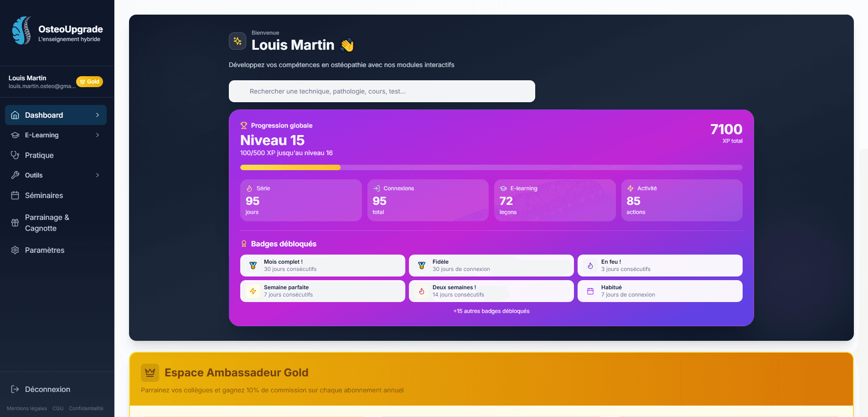Click the OsteoUpgrade spine logo
The height and width of the screenshot is (417, 868).
coord(21,31)
